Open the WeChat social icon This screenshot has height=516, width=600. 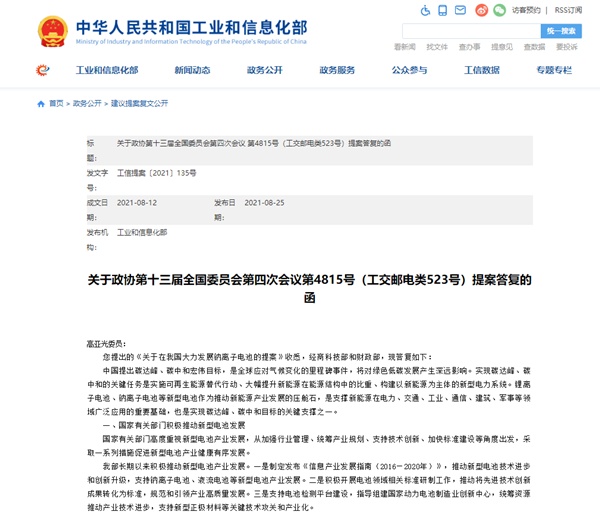coord(498,10)
